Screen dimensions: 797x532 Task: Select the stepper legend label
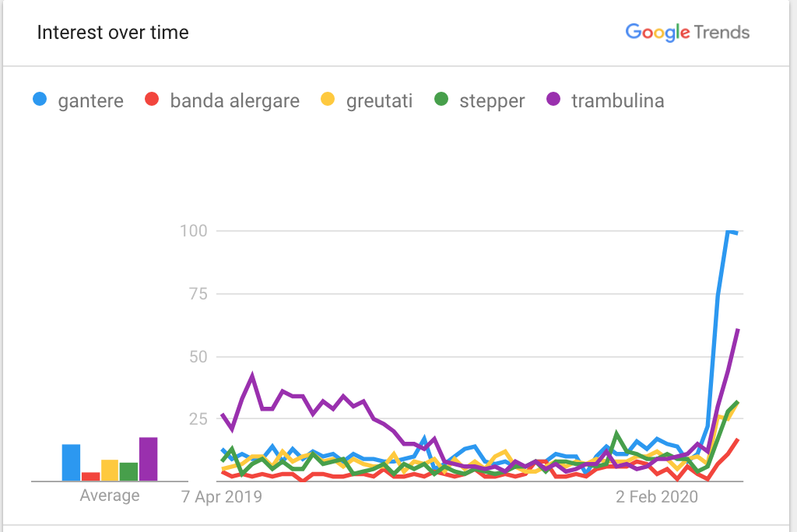(x=492, y=100)
